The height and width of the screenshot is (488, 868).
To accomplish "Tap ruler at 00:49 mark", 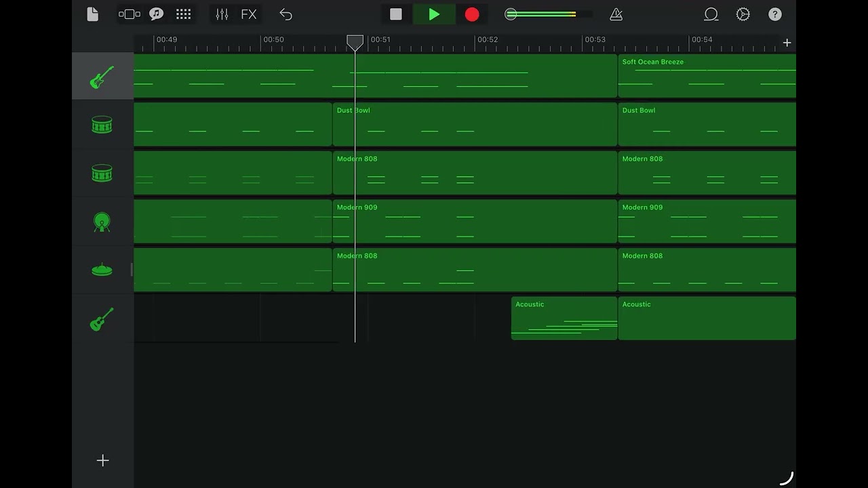I will [167, 39].
